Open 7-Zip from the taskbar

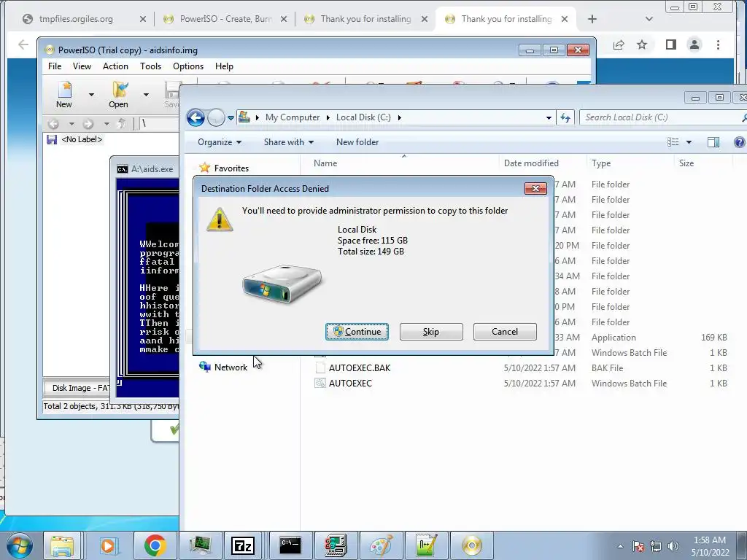tap(243, 545)
